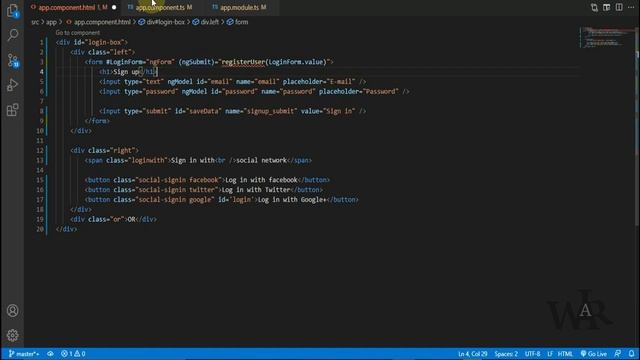
Task: Click the HTML language mode selector
Action: pyautogui.click(x=565, y=354)
